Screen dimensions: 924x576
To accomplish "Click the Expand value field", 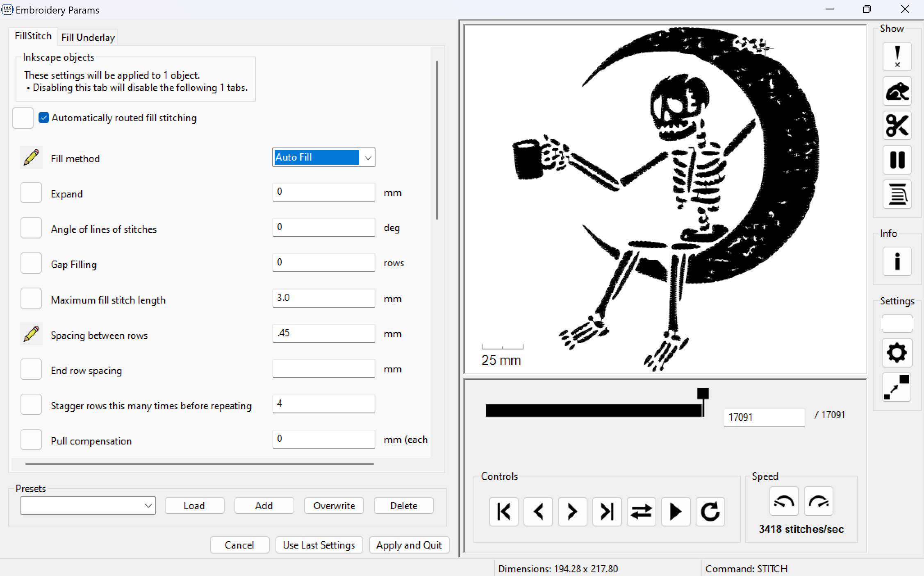I will click(324, 192).
